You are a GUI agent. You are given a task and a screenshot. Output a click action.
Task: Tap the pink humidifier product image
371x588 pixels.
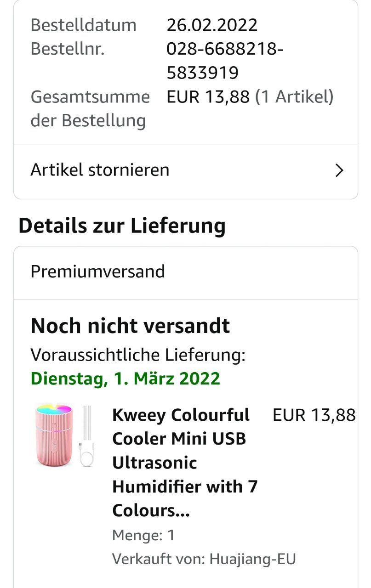coord(54,435)
